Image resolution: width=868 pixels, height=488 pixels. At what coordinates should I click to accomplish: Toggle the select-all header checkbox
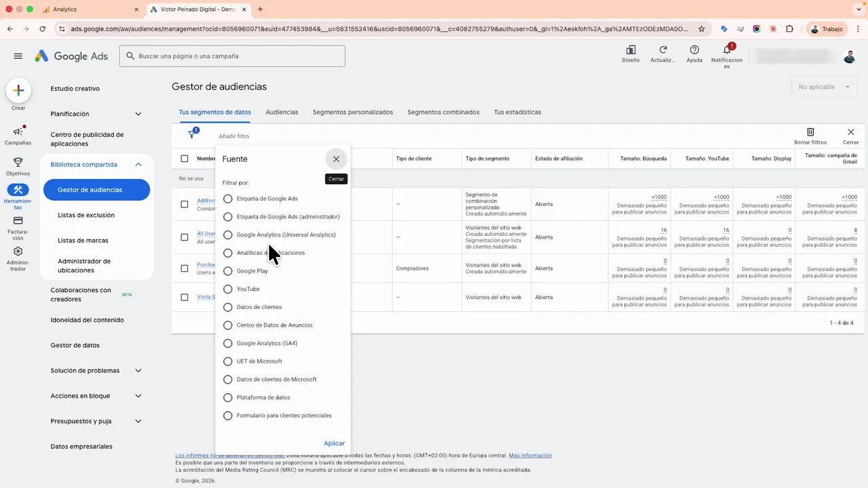click(184, 159)
